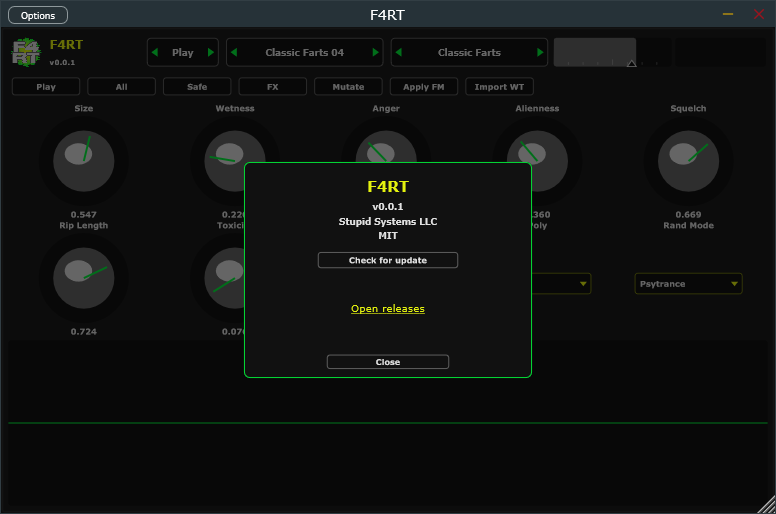The image size is (776, 514).
Task: Adjust the Anger knob
Action: tap(386, 147)
